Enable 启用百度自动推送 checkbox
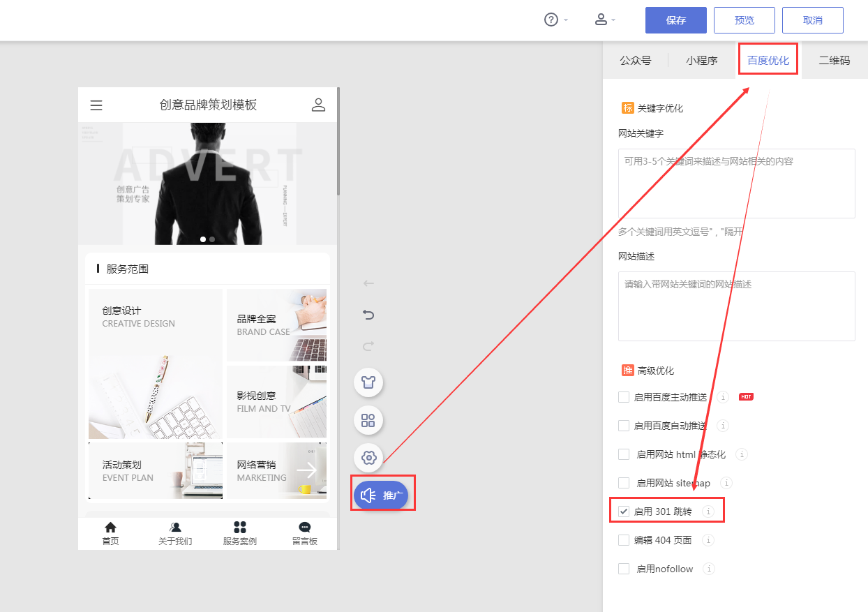The image size is (868, 612). (x=624, y=426)
